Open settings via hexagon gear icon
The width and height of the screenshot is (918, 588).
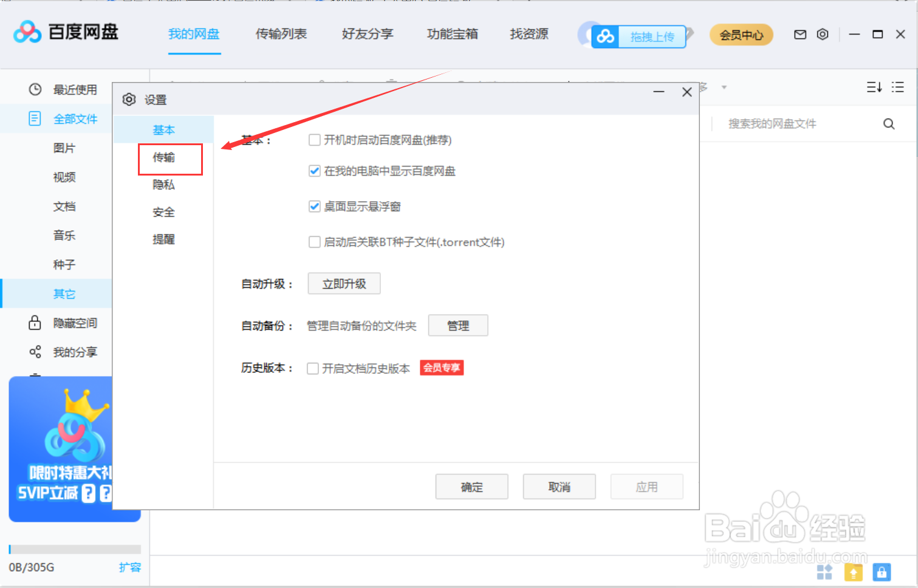click(x=823, y=35)
